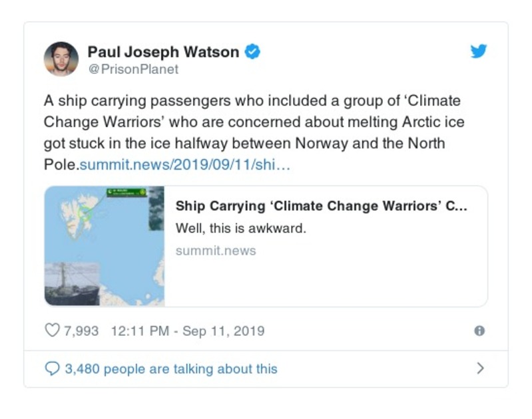This screenshot has height=419, width=532.
Task: Open the Paul Joseph Watson display name
Action: coord(163,51)
